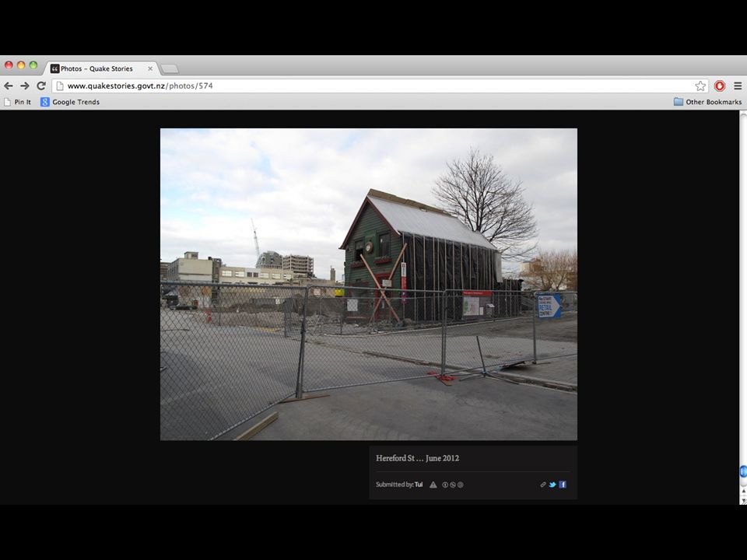The width and height of the screenshot is (747, 560).
Task: Minimize the window with the yellow button
Action: coord(21,65)
